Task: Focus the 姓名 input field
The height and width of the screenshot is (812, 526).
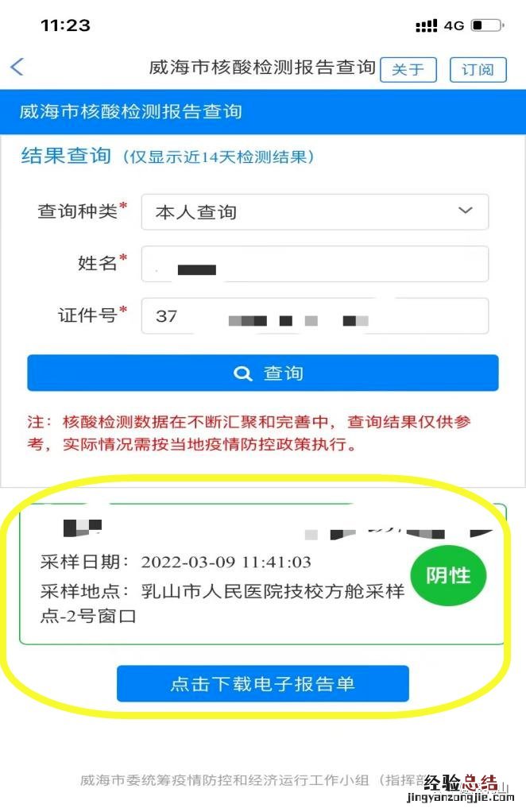Action: pyautogui.click(x=315, y=264)
